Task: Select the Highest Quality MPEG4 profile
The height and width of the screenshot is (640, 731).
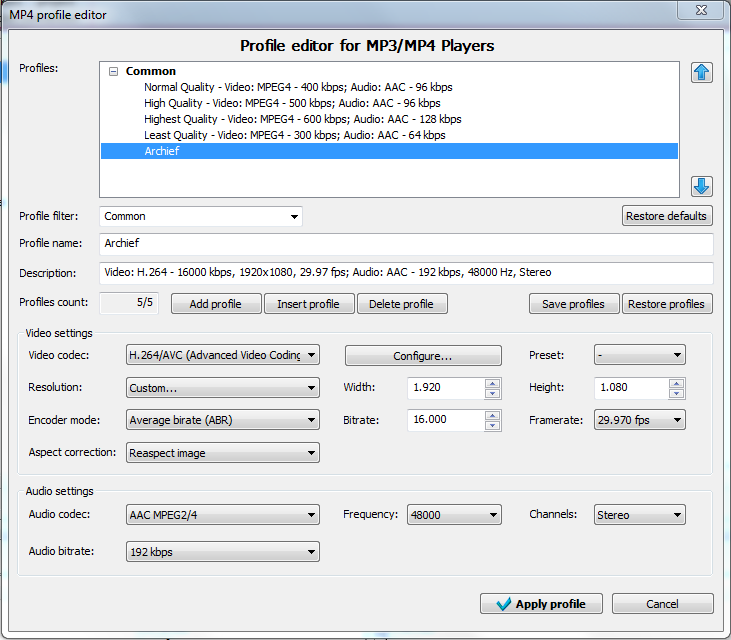Action: 295,119
